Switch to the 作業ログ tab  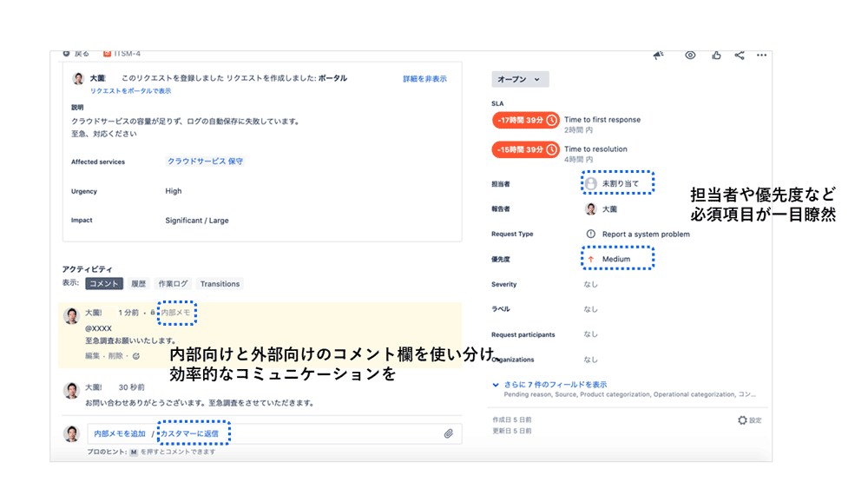click(x=172, y=284)
